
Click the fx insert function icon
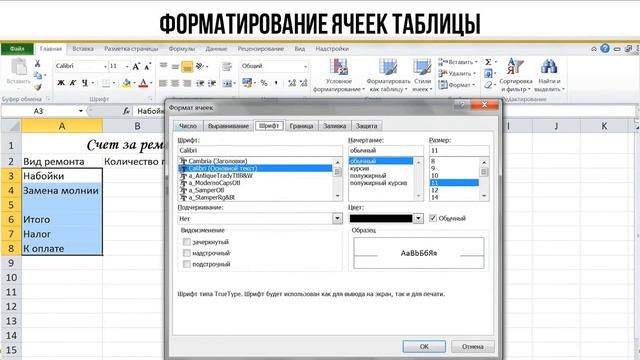(x=127, y=111)
